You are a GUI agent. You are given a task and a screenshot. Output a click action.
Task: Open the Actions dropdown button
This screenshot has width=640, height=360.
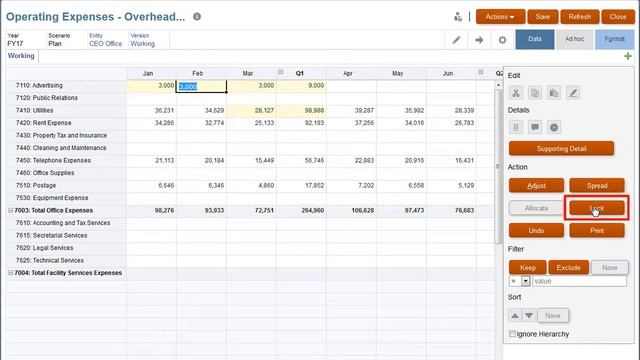500,17
